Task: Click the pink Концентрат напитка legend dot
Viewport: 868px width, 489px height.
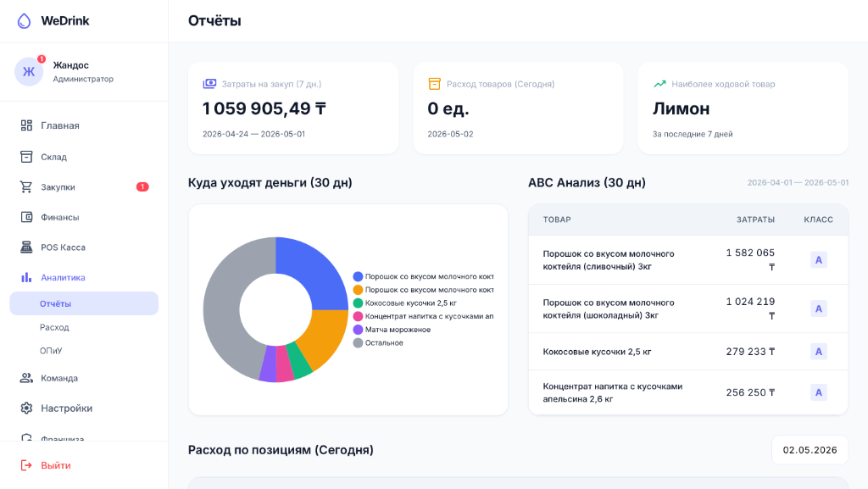Action: [x=358, y=316]
